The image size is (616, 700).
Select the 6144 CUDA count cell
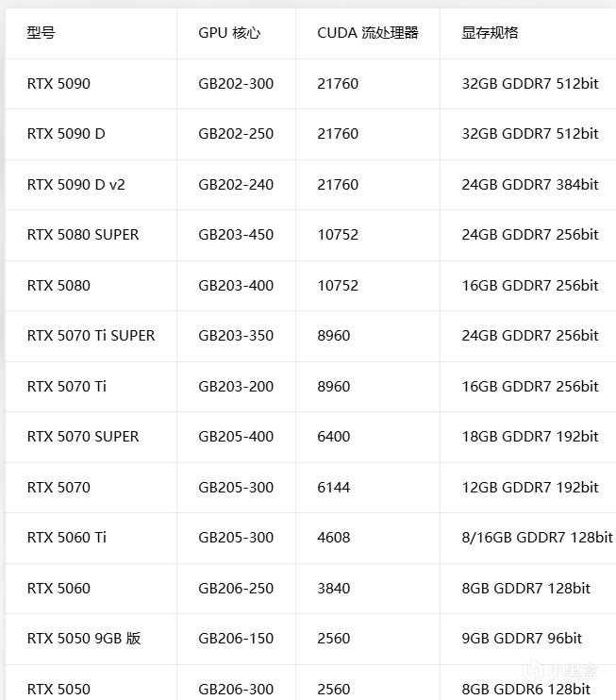pos(334,487)
